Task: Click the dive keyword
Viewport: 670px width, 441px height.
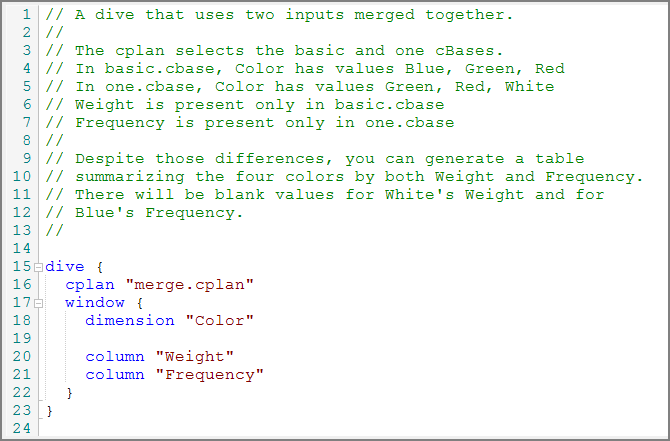Action: point(64,267)
